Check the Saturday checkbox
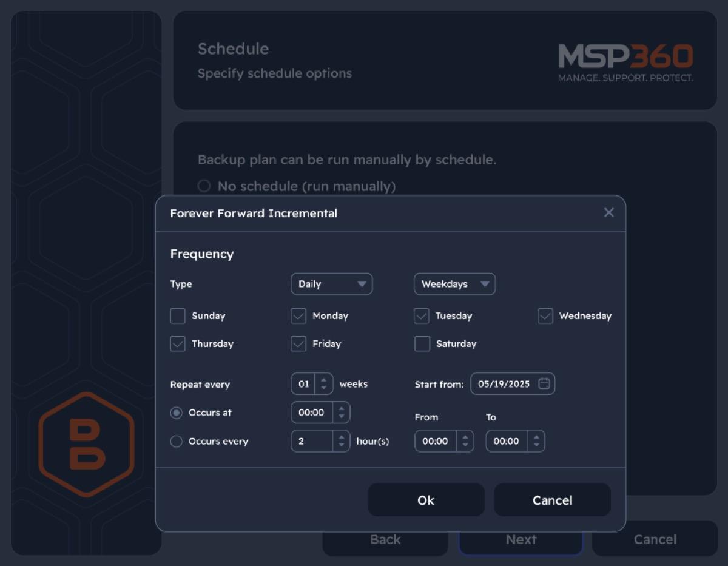Screen dimensions: 728x566 point(422,344)
